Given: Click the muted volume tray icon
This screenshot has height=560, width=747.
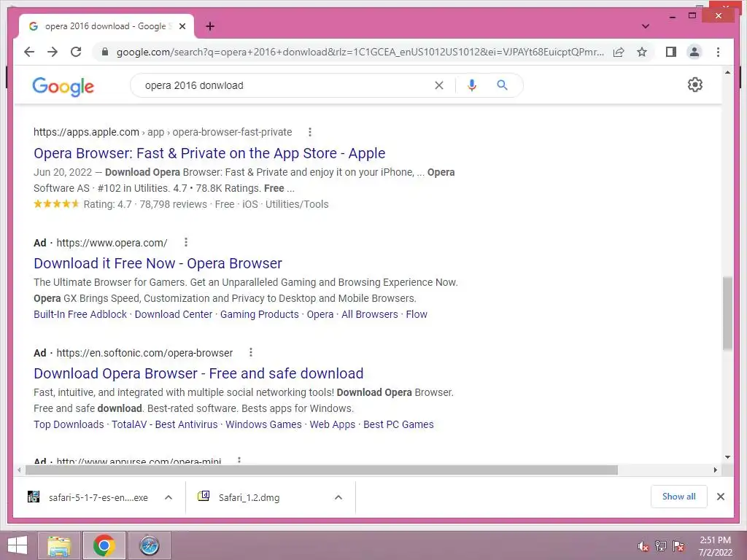Looking at the screenshot, I should click(643, 545).
